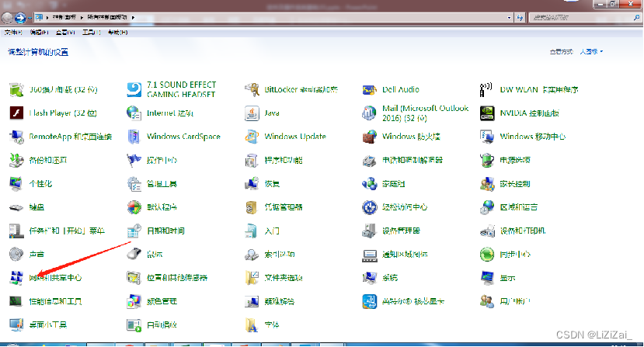This screenshot has width=644, height=347.
Task: Click the Device Manager (设备管理器) link
Action: [402, 231]
